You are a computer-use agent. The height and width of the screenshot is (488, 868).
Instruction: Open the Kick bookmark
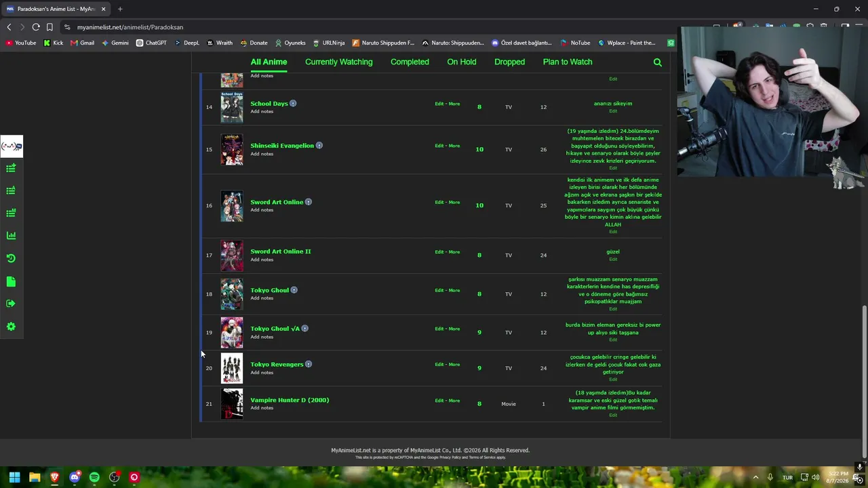click(53, 43)
